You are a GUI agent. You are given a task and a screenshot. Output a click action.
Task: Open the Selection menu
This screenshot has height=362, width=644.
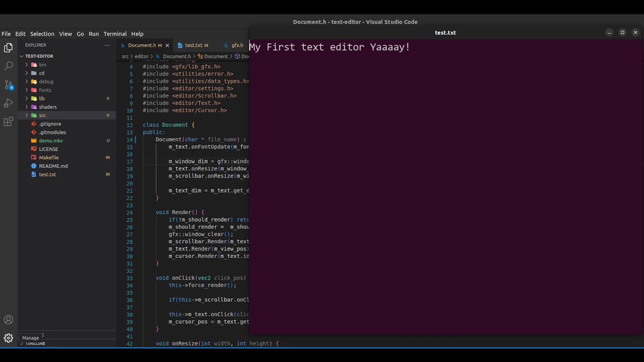pyautogui.click(x=42, y=34)
